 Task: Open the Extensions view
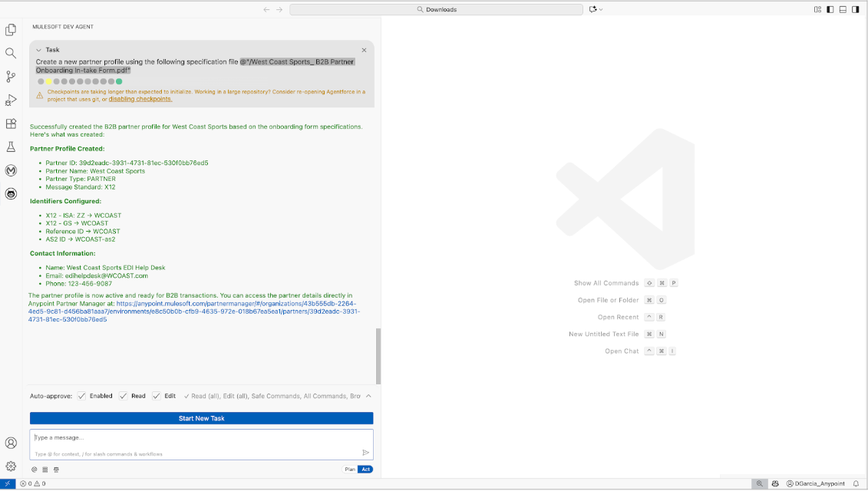11,124
